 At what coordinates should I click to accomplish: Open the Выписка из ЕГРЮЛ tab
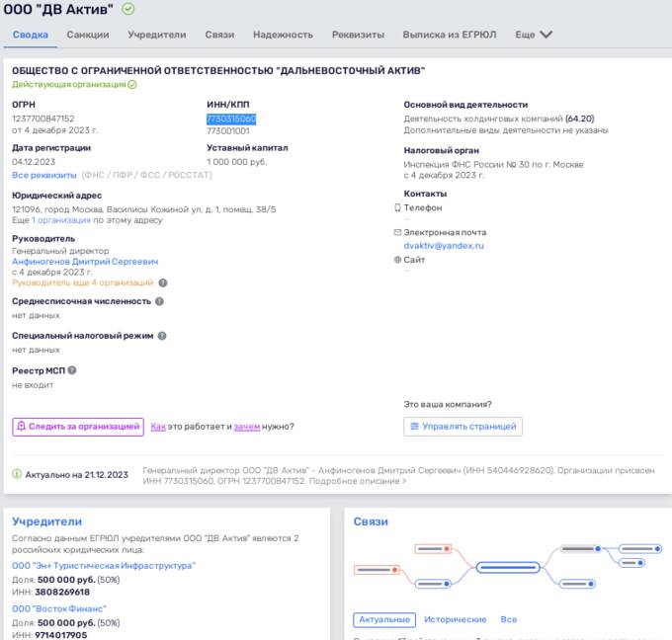pos(449,35)
